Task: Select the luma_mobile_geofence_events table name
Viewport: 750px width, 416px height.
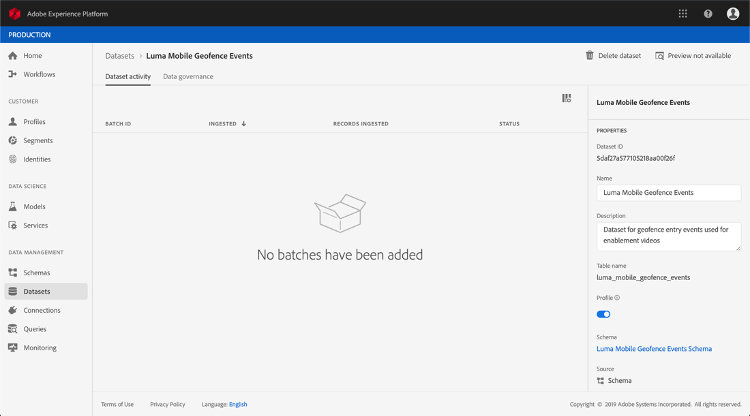Action: tap(643, 277)
